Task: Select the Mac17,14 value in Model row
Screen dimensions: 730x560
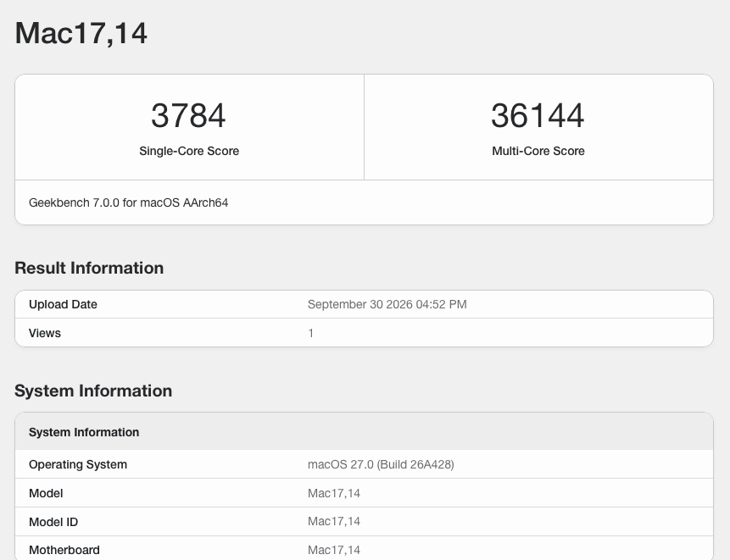Action: tap(334, 493)
